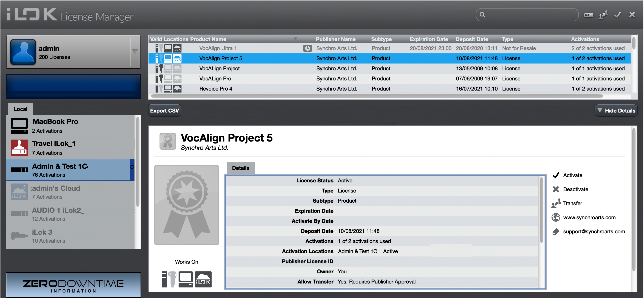This screenshot has height=298, width=644.
Task: Expand the admin account dropdown arrow
Action: tap(135, 52)
